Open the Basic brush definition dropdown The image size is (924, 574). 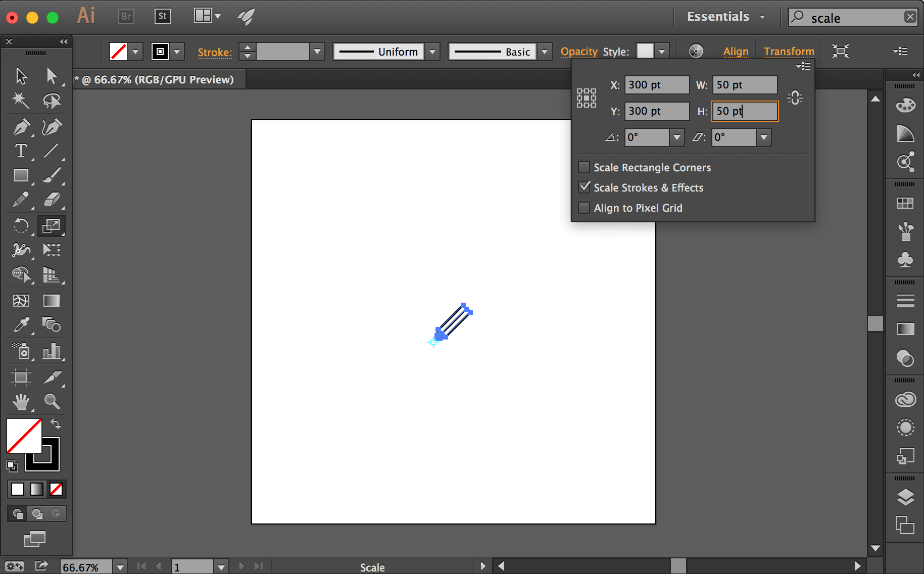coord(544,51)
